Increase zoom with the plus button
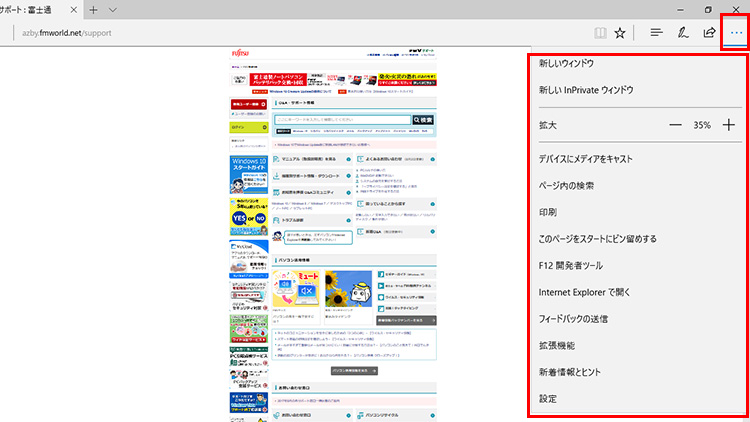Screen dimensions: 750x422 (729, 125)
